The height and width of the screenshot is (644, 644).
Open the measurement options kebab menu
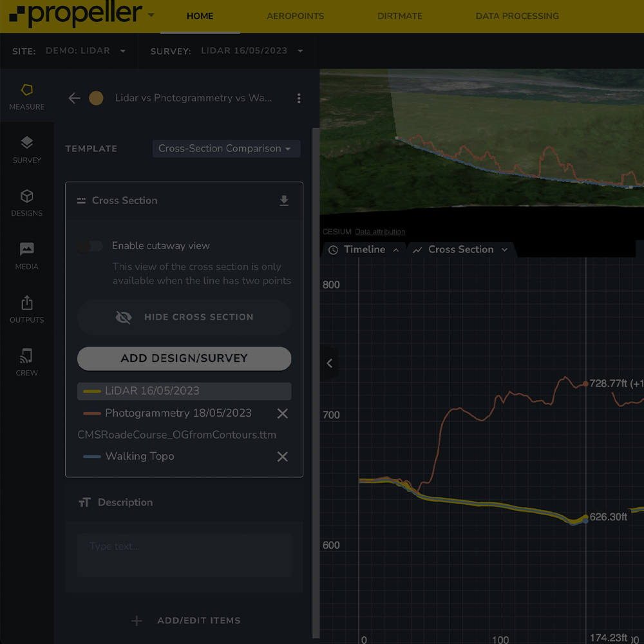click(x=299, y=98)
